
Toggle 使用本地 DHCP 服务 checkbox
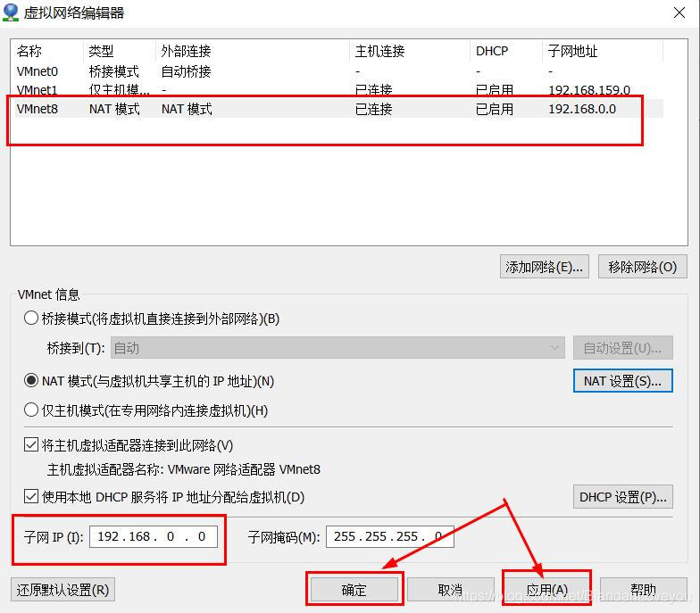tap(30, 496)
